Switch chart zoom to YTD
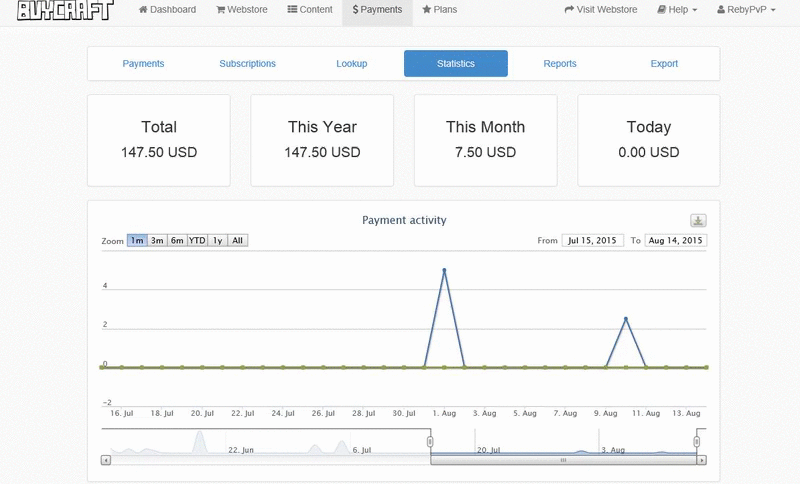 [198, 241]
